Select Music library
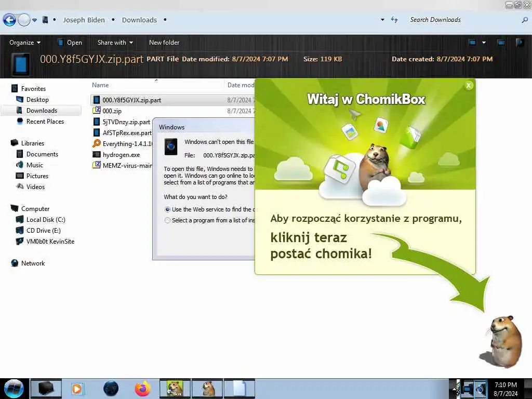Viewport: 532px width, 399px height. (x=35, y=165)
